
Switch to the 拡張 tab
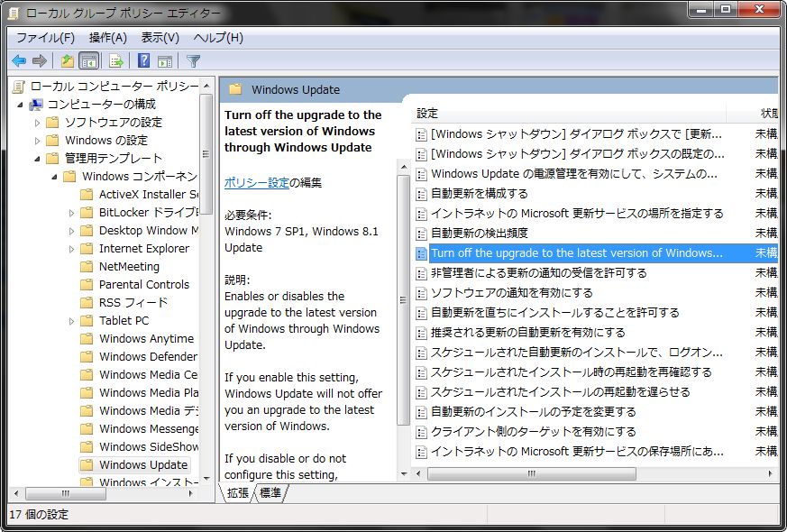[238, 493]
